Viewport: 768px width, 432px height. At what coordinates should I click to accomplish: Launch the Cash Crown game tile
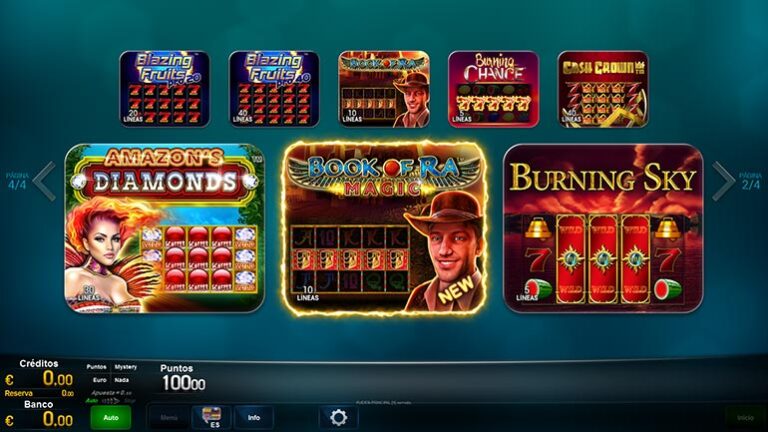point(603,89)
